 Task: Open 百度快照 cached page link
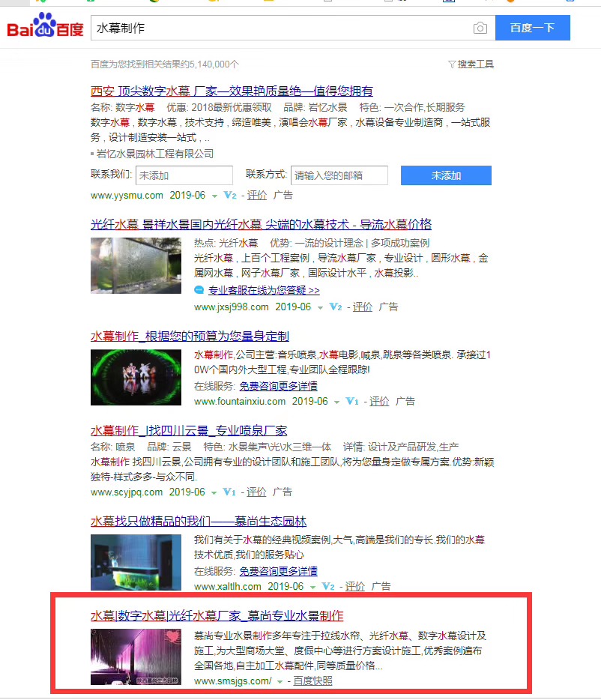(x=312, y=681)
